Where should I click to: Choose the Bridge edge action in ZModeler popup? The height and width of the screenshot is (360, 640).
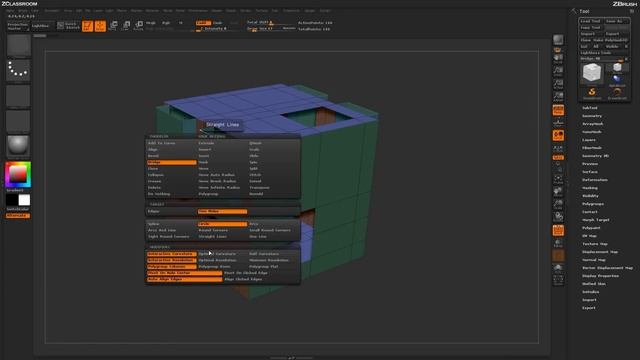pyautogui.click(x=171, y=162)
